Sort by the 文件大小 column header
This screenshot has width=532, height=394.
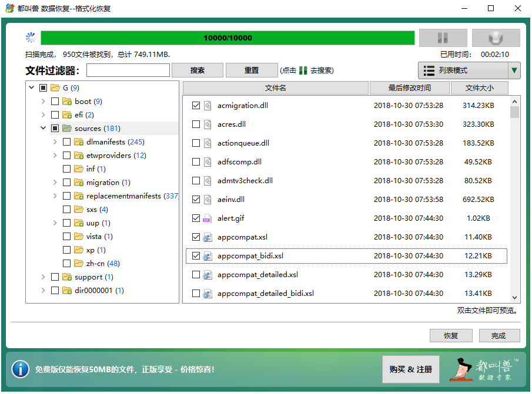(479, 88)
